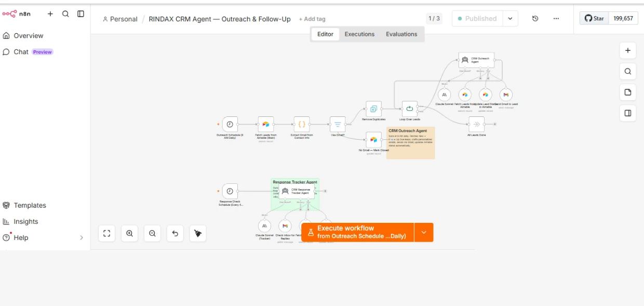Search nodes using the canvas magnifier button
Screen dimensions: 644x306
pos(627,71)
